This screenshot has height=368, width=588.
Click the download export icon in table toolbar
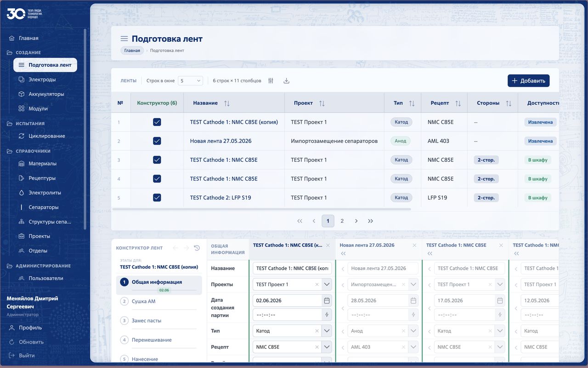coord(287,81)
